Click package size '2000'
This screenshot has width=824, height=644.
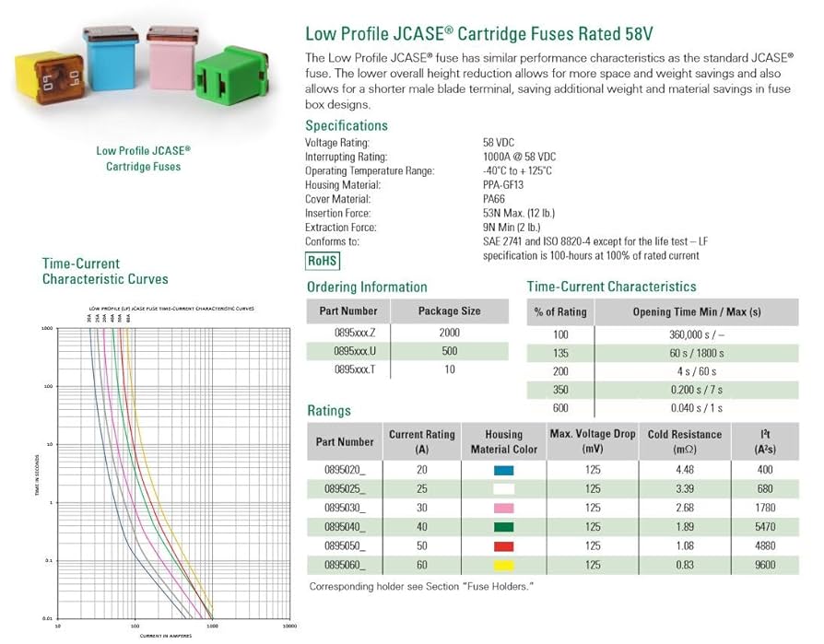449,333
